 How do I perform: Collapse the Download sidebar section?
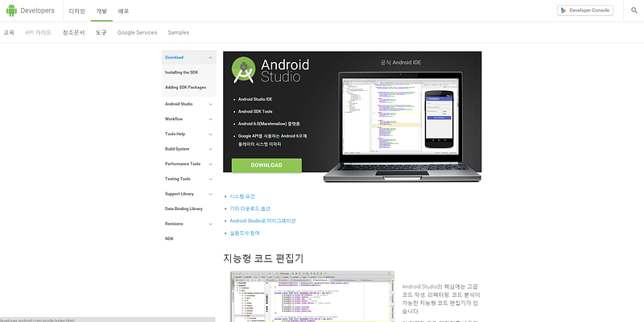coord(210,57)
